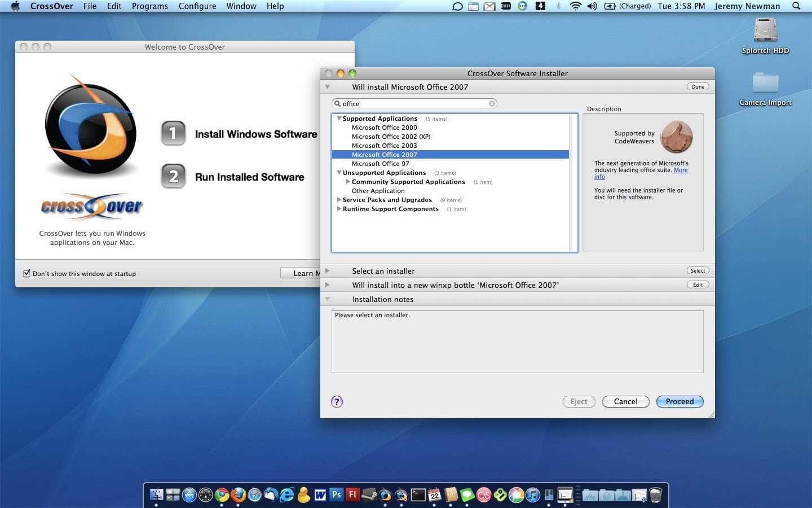The height and width of the screenshot is (508, 812).
Task: Open the Programs menu
Action: tap(149, 6)
